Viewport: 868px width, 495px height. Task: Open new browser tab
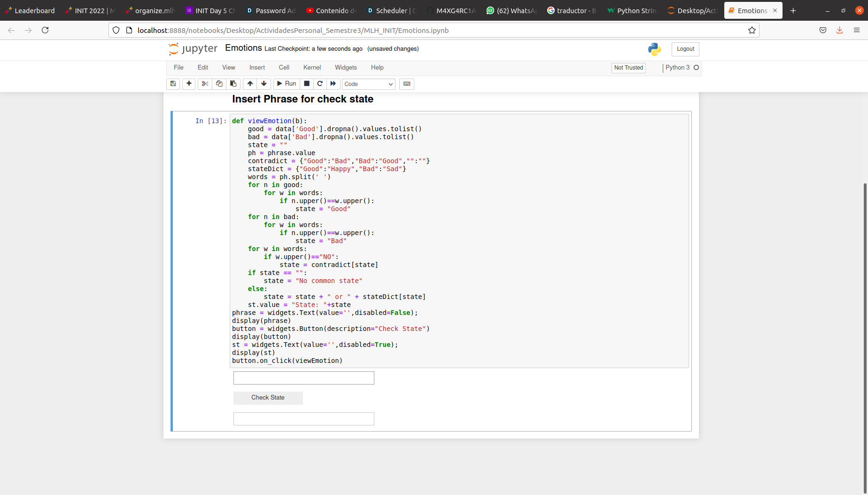tap(793, 10)
